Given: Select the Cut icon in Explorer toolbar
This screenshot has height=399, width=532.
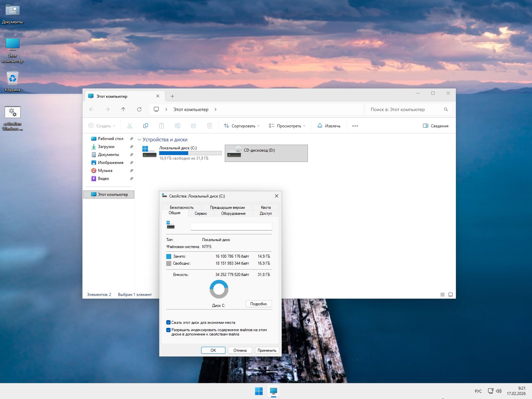Looking at the screenshot, I should coord(130,126).
